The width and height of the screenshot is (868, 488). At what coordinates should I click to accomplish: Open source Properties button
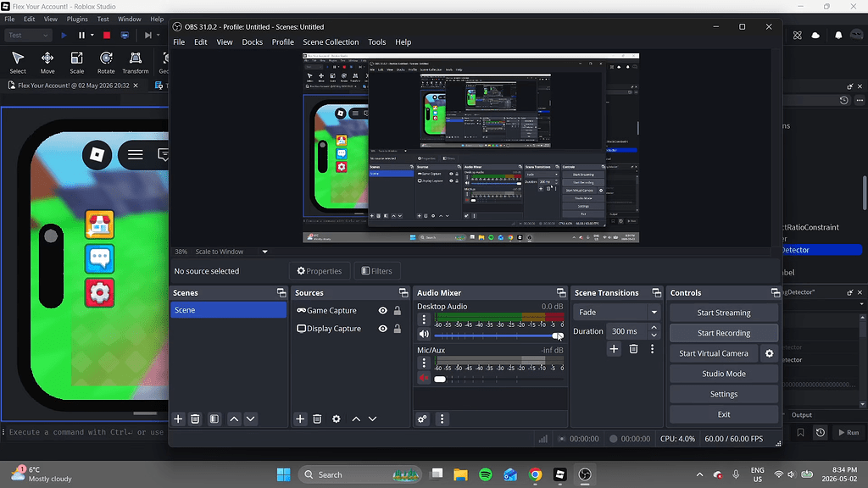[x=320, y=271]
